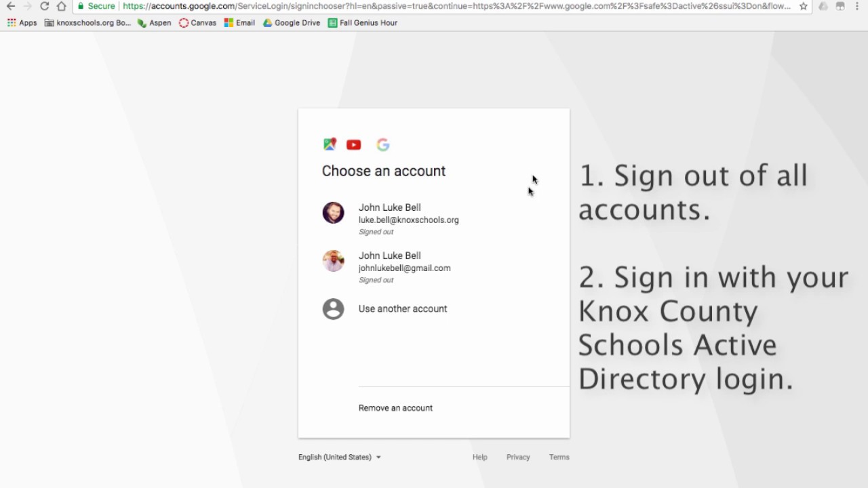868x488 pixels.
Task: Click the Google G logo icon
Action: (383, 144)
